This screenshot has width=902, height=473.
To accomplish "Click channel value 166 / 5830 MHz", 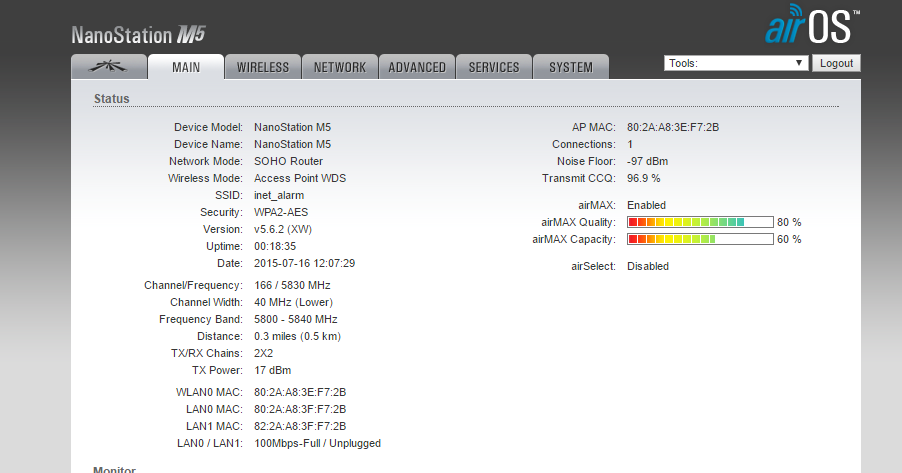I will 292,285.
